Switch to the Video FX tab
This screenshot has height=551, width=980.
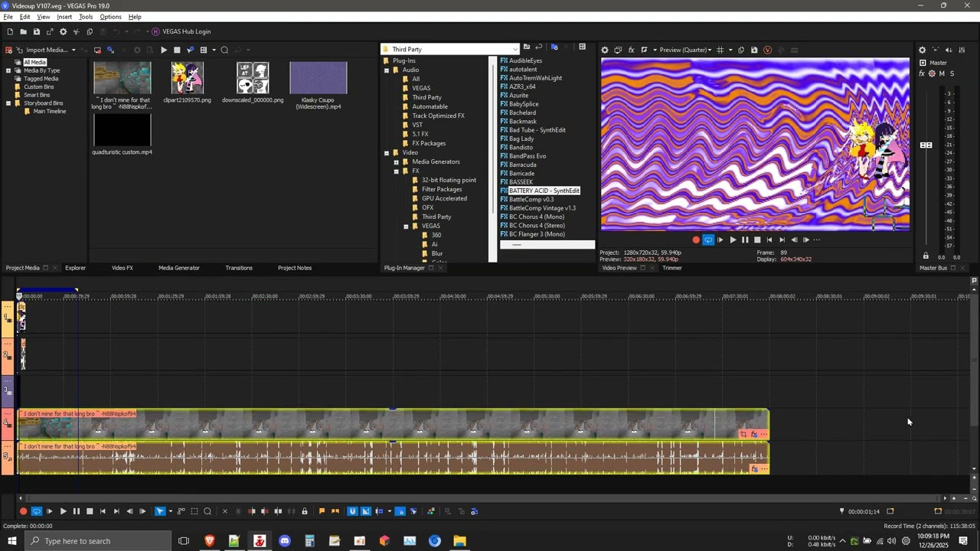[x=122, y=268]
